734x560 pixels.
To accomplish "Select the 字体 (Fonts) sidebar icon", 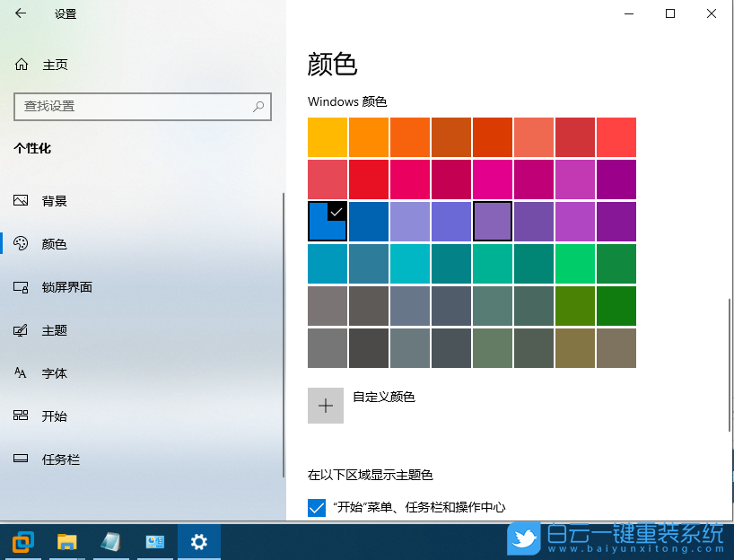I will pos(22,373).
